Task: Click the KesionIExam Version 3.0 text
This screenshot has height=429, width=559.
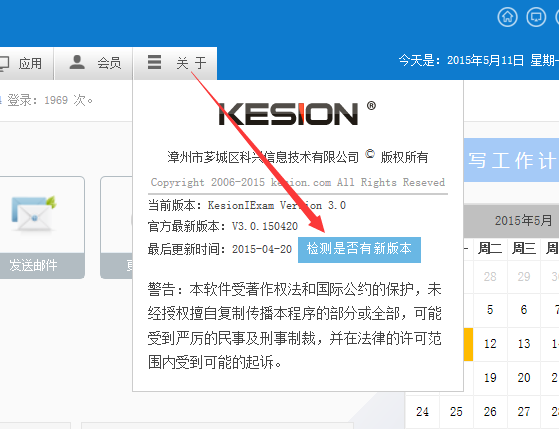Action: click(277, 205)
